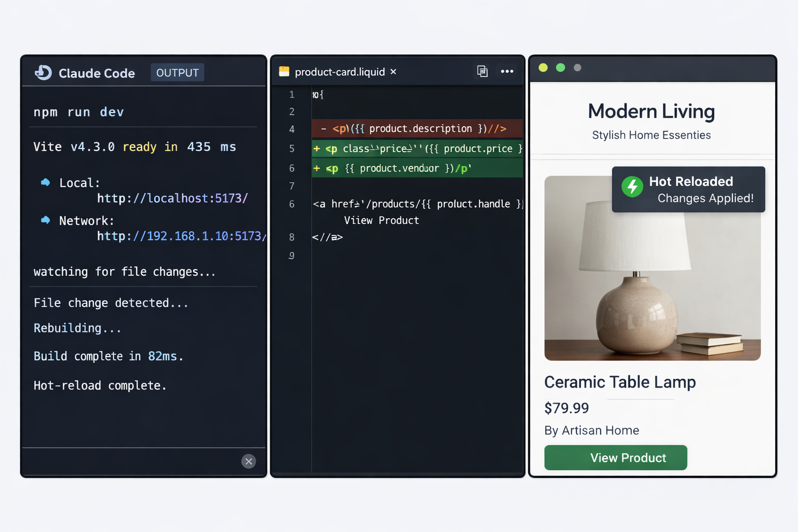This screenshot has height=532, width=798.
Task: Click the Claude Code logo icon
Action: point(43,72)
